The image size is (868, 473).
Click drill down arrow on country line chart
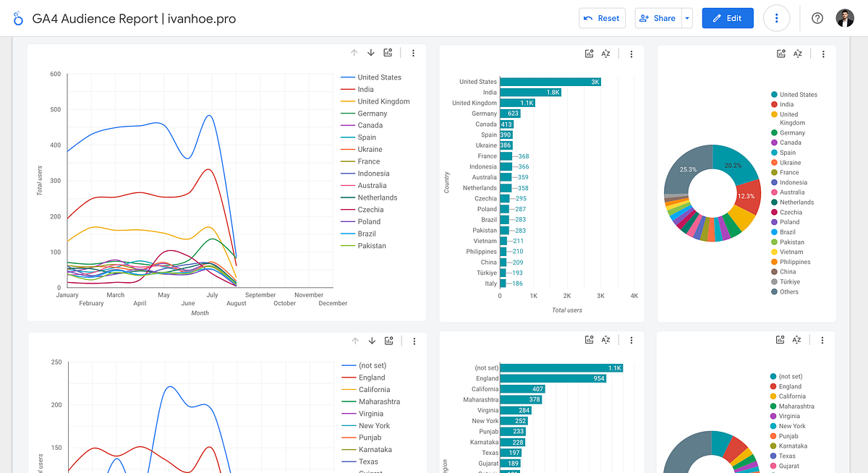tap(371, 53)
